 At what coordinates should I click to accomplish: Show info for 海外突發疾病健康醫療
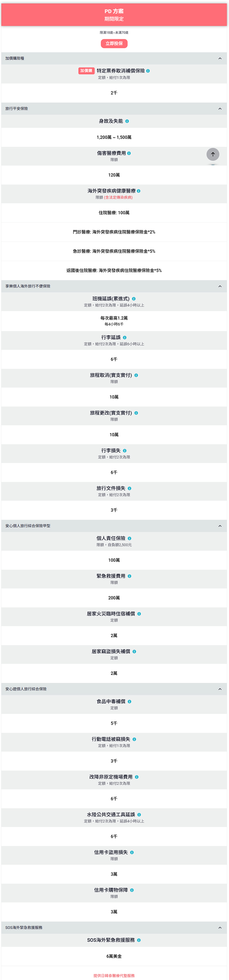[x=139, y=191]
